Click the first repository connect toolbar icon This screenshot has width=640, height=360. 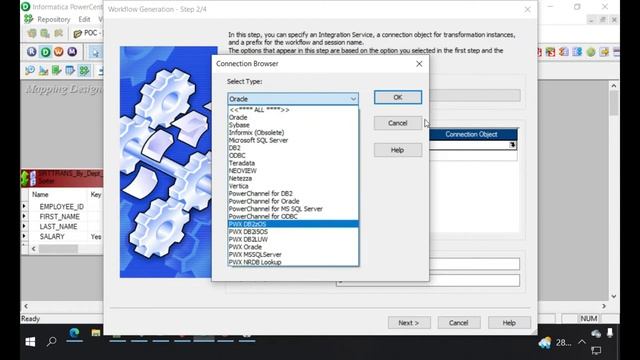32,33
